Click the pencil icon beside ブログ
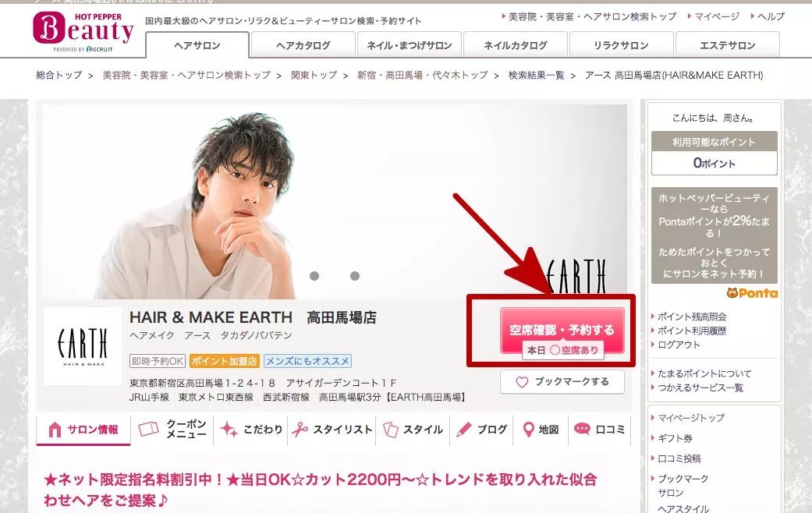 [x=464, y=429]
